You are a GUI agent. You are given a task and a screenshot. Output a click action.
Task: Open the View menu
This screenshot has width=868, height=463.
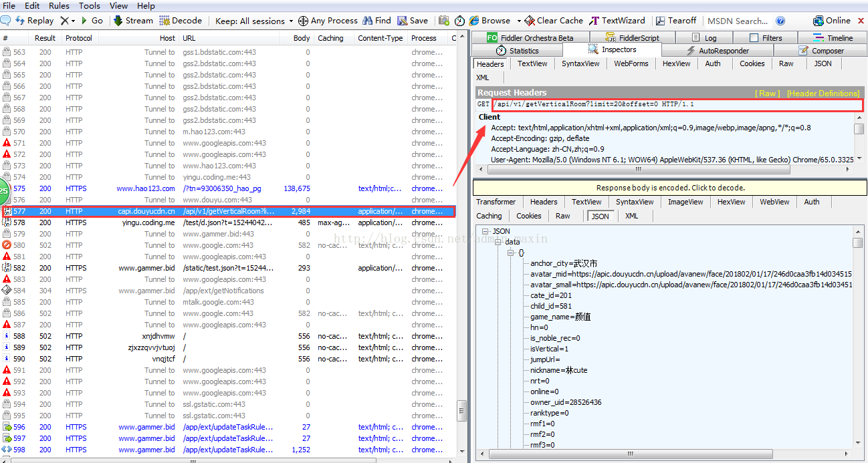(118, 6)
